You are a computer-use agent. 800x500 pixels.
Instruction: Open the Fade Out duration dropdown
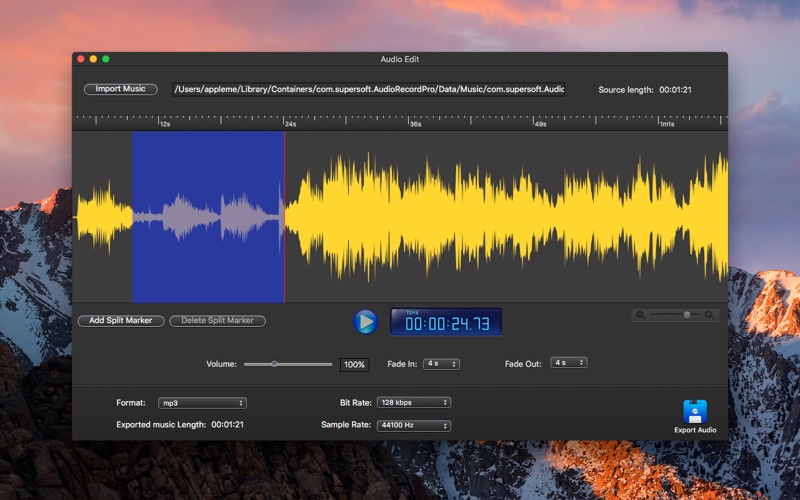(569, 363)
